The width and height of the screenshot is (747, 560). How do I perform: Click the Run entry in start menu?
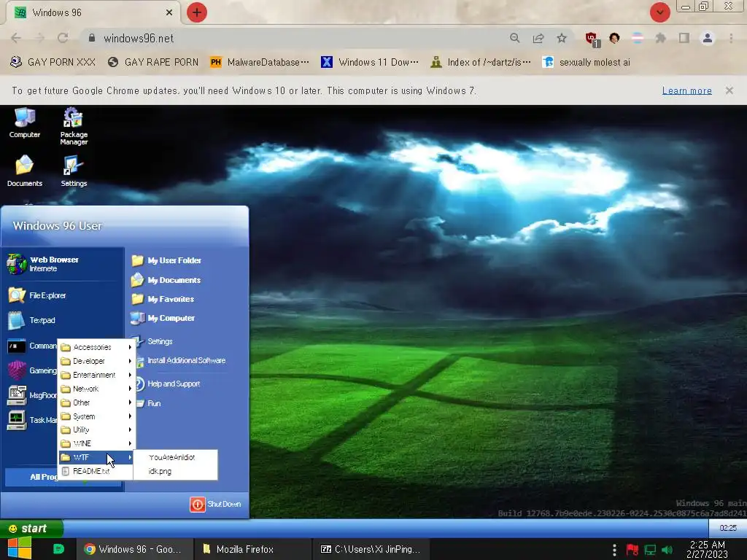149,403
